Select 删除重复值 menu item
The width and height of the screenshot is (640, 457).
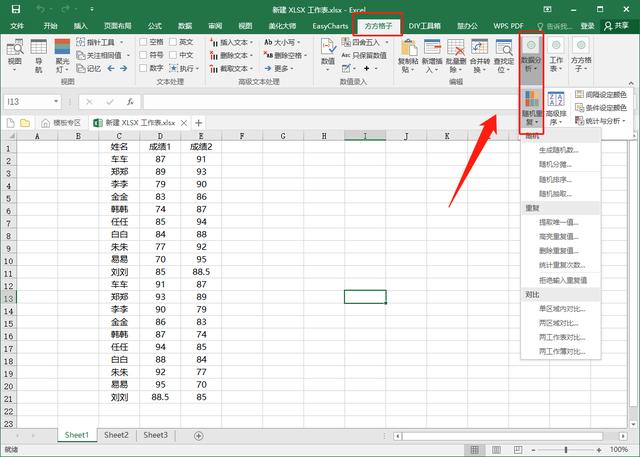point(561,251)
